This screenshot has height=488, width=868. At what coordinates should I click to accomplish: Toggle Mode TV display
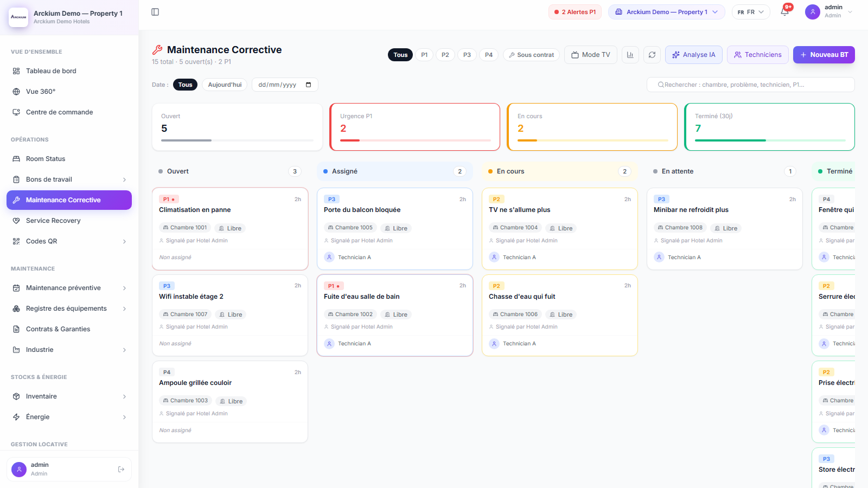[x=591, y=55]
